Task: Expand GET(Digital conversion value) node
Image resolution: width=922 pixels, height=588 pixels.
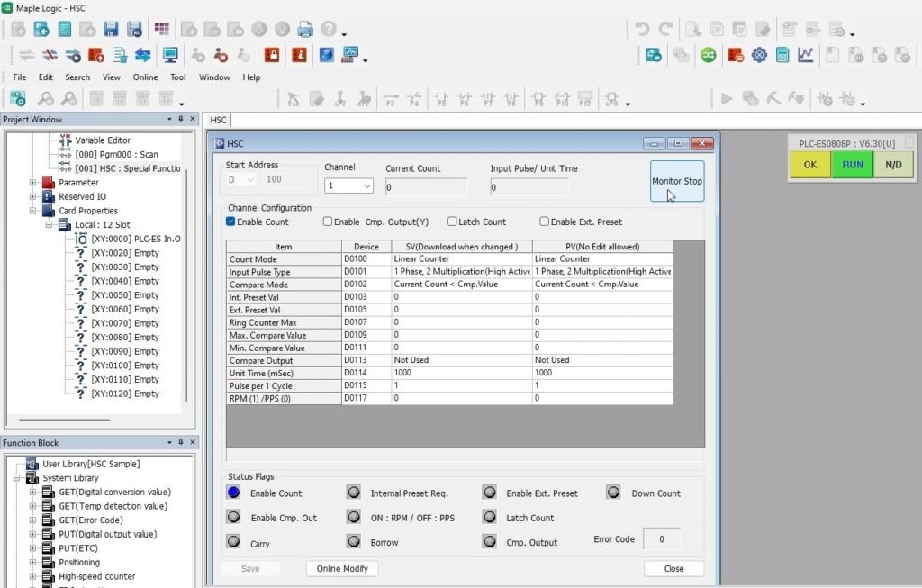Action: [33, 493]
